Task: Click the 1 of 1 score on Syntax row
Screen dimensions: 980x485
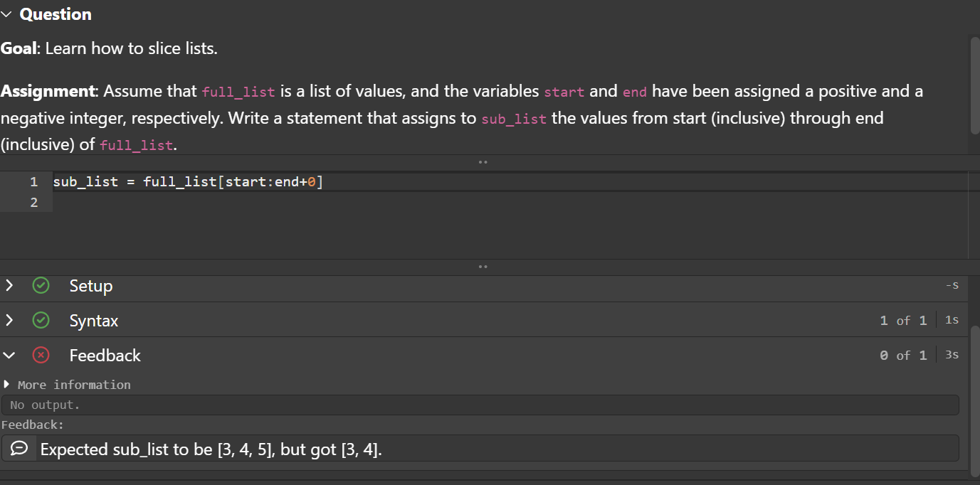Action: (x=903, y=320)
